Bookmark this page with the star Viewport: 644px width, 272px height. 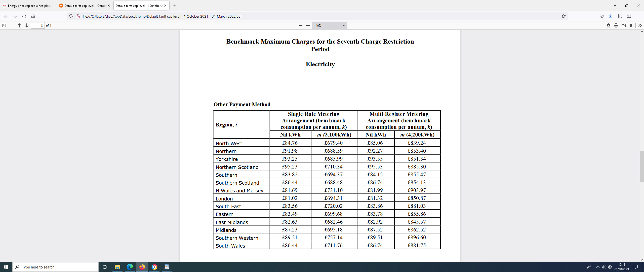(564, 16)
